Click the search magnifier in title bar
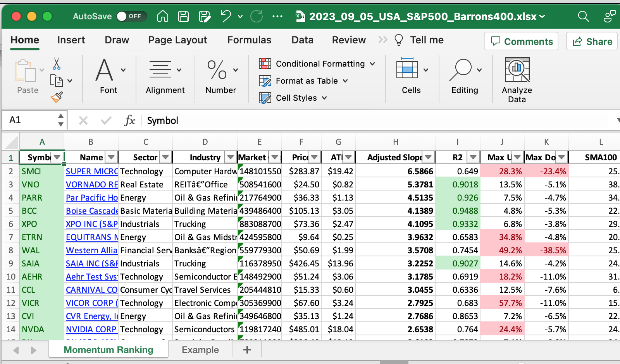 point(583,16)
